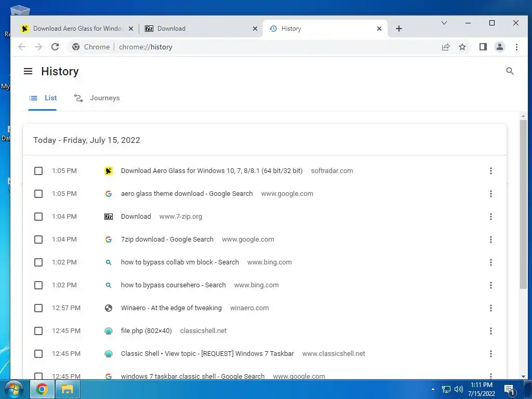The width and height of the screenshot is (532, 399).
Task: Click Chrome icon in the taskbar
Action: [42, 389]
